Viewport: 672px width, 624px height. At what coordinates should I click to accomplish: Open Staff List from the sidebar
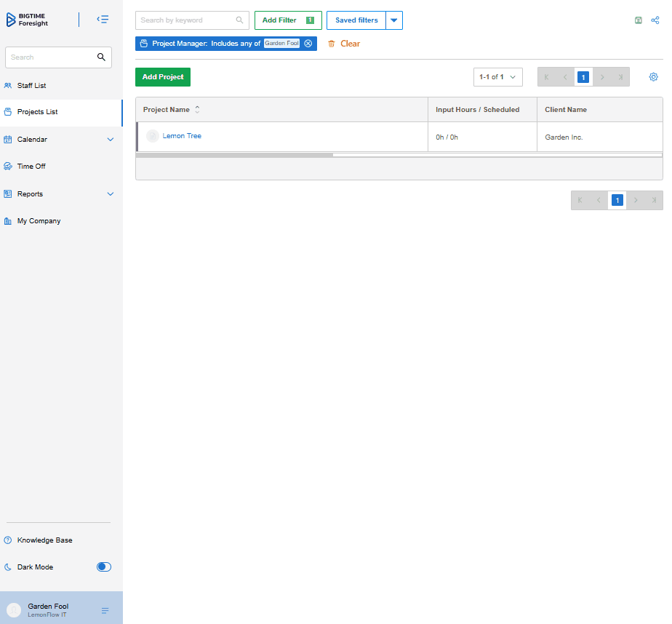tap(31, 86)
